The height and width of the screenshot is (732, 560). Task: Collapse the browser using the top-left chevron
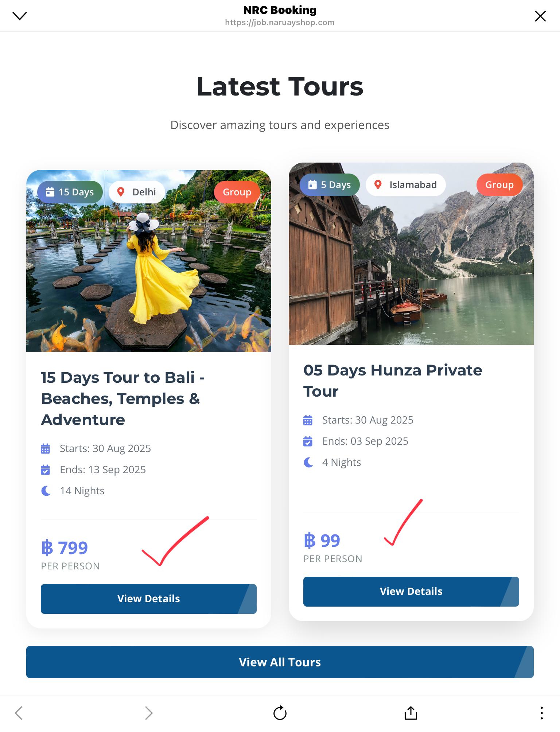coord(20,16)
